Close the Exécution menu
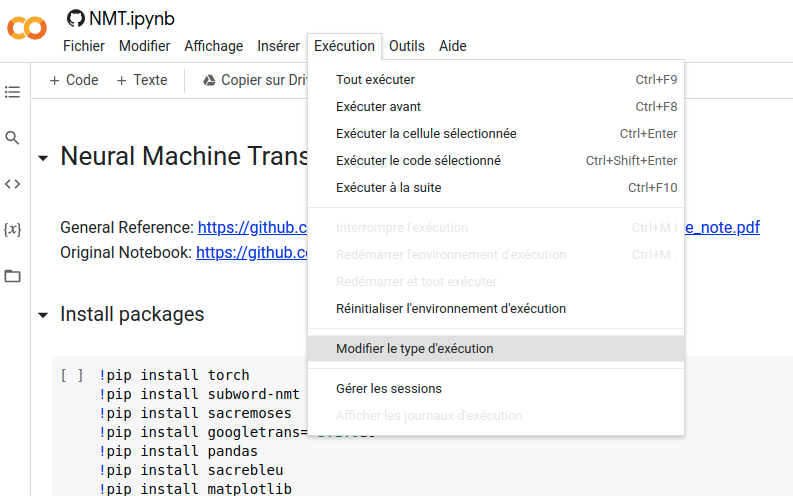Screen dimensions: 793x496 344,46
